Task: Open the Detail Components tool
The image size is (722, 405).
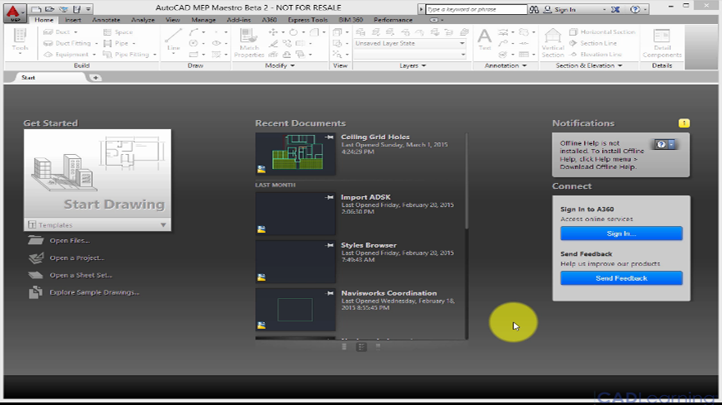Action: point(662,42)
